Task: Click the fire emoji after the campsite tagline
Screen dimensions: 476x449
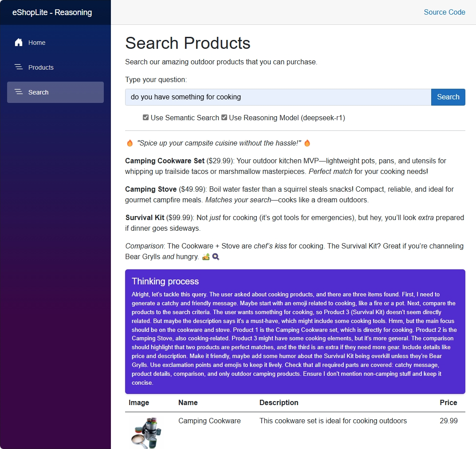Action: coord(306,143)
